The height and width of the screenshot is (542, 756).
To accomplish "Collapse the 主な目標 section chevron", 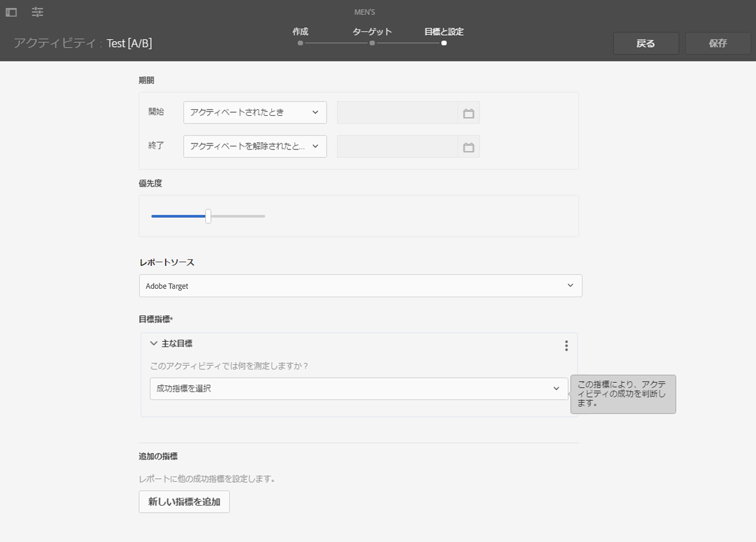I will point(154,344).
